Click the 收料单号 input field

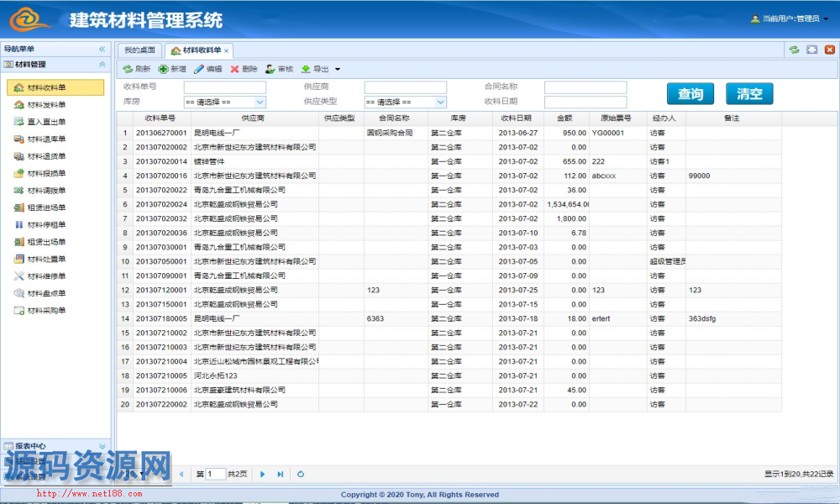click(224, 87)
